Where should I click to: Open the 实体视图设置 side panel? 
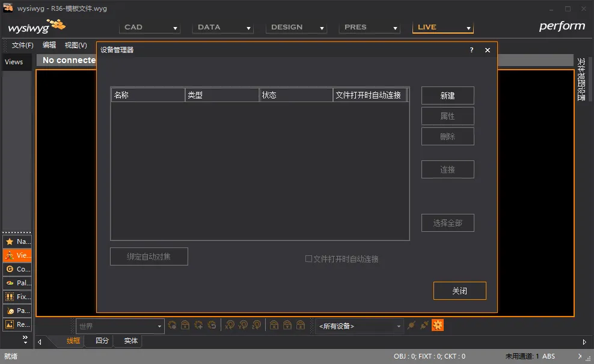coord(581,79)
